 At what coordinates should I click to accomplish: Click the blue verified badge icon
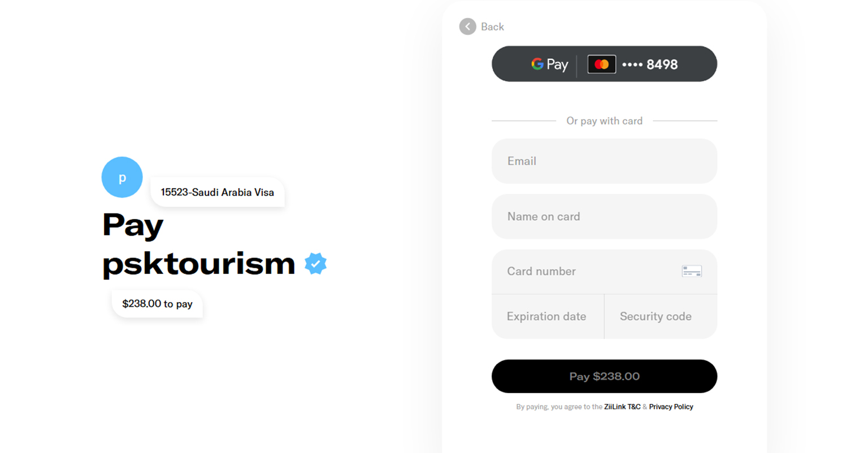point(315,264)
